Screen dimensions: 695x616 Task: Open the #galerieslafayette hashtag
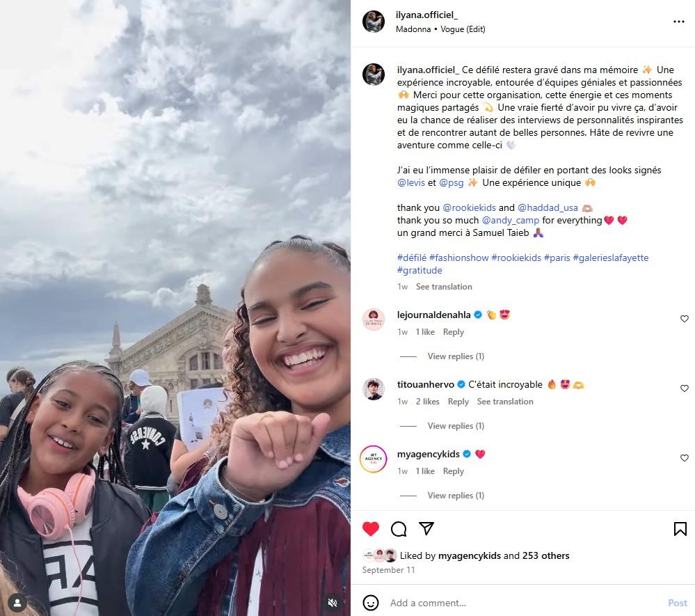610,258
